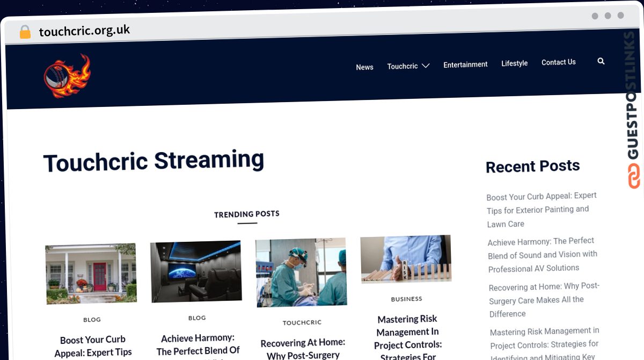This screenshot has width=644, height=360.
Task: Select BLOG category under the house image
Action: pyautogui.click(x=92, y=320)
